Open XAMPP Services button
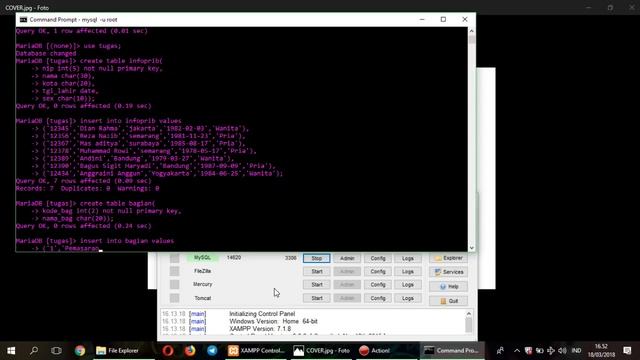 (x=448, y=272)
